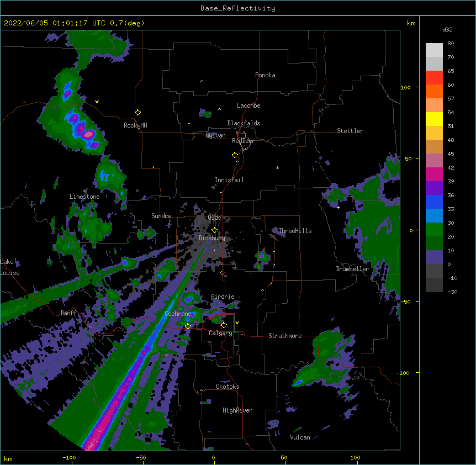Click the white plus marker northwest of Drumheller
The width and height of the screenshot is (476, 465).
[338, 207]
